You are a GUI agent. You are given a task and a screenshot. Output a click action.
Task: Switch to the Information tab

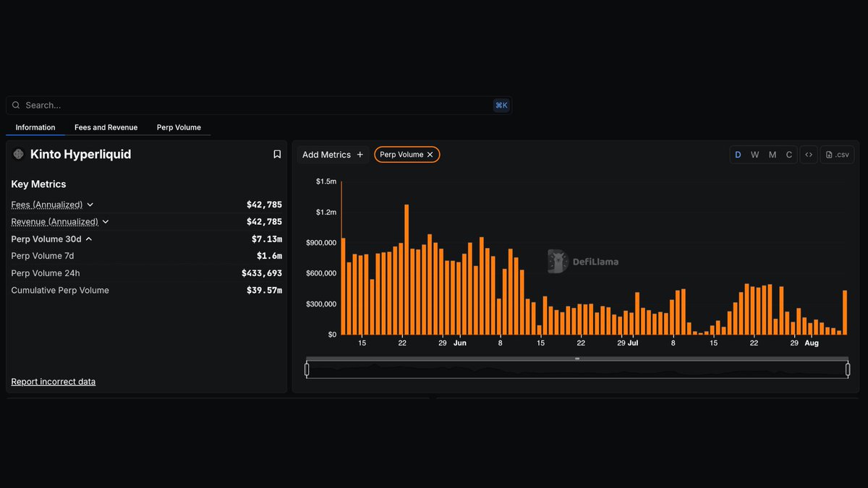pos(35,127)
